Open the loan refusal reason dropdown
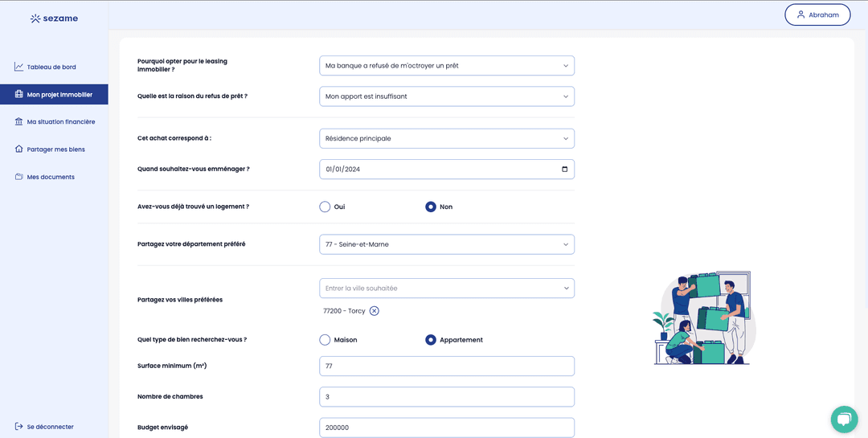 pos(446,96)
